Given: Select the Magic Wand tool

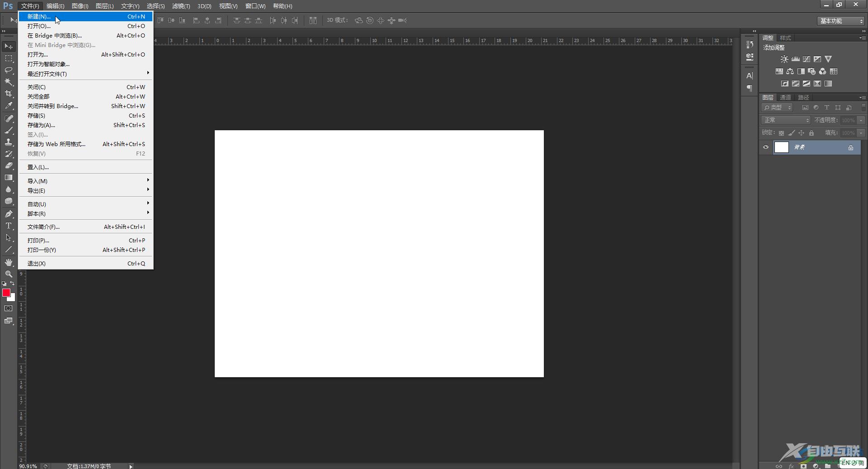Looking at the screenshot, I should click(9, 82).
